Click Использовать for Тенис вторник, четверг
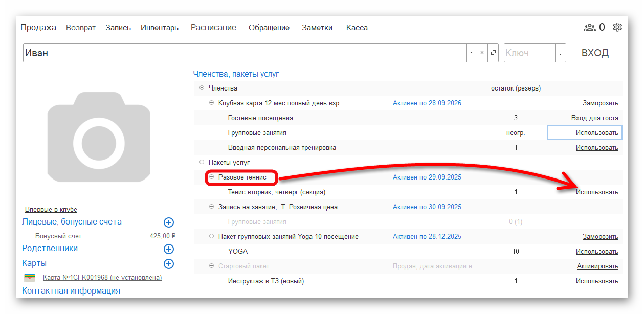 (596, 192)
